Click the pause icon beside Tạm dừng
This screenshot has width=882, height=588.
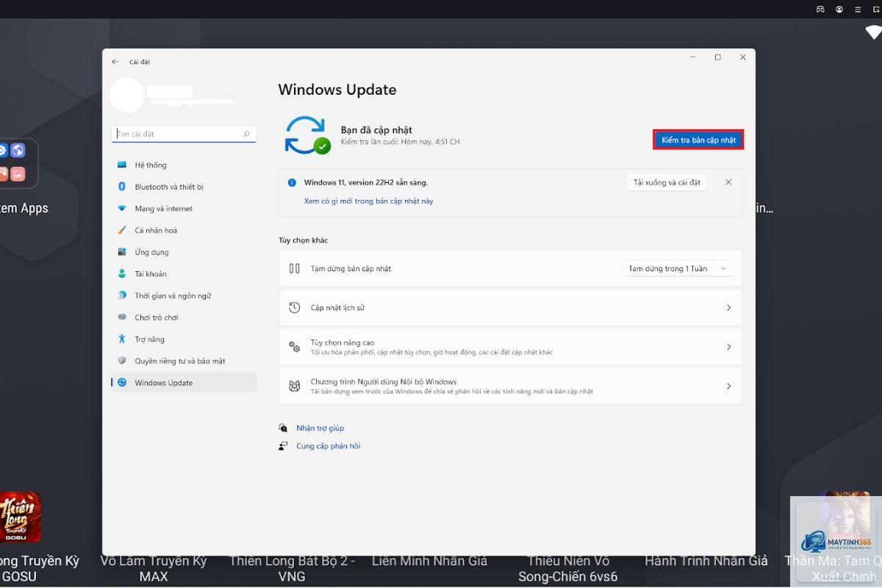pos(295,268)
